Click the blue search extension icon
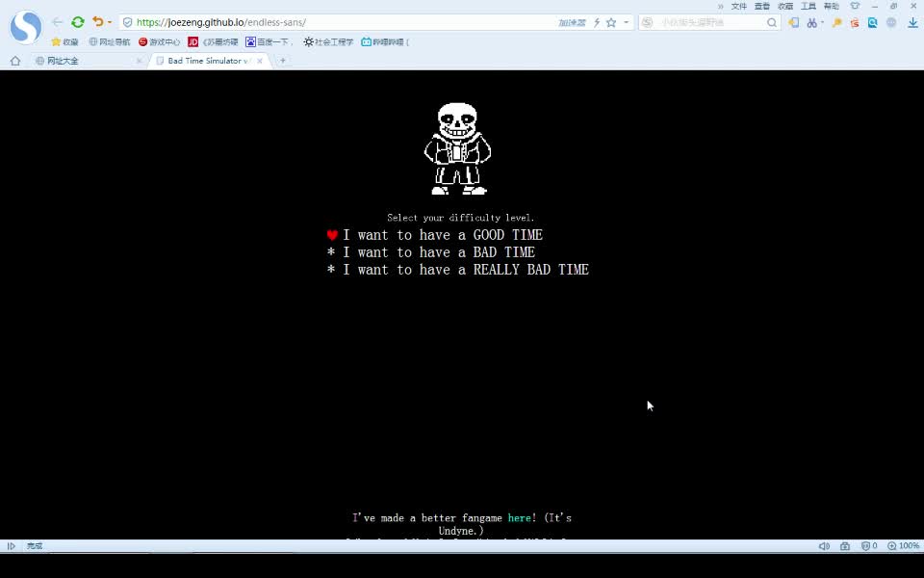Viewport: 924px width, 578px height. tap(873, 22)
